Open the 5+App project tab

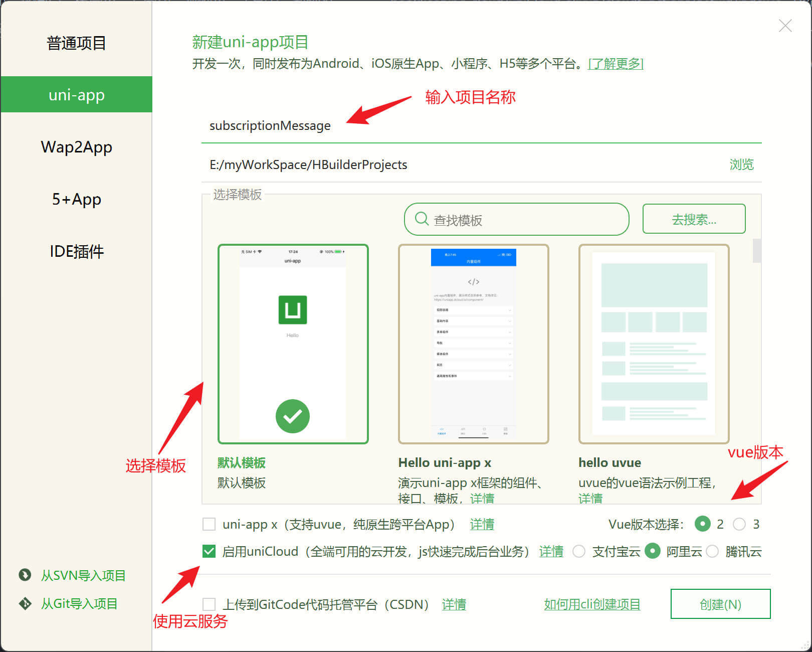pyautogui.click(x=76, y=199)
